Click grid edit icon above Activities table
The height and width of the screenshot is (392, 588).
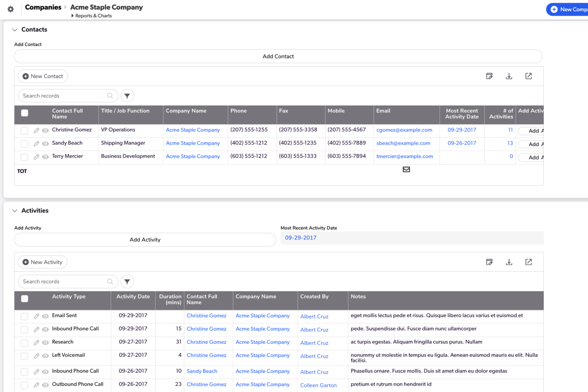coord(489,262)
